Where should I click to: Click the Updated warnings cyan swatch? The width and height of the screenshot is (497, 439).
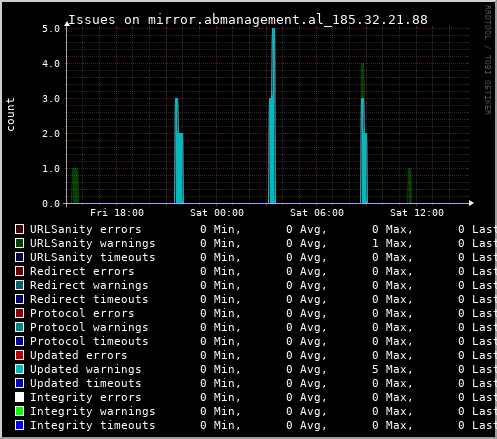click(19, 369)
